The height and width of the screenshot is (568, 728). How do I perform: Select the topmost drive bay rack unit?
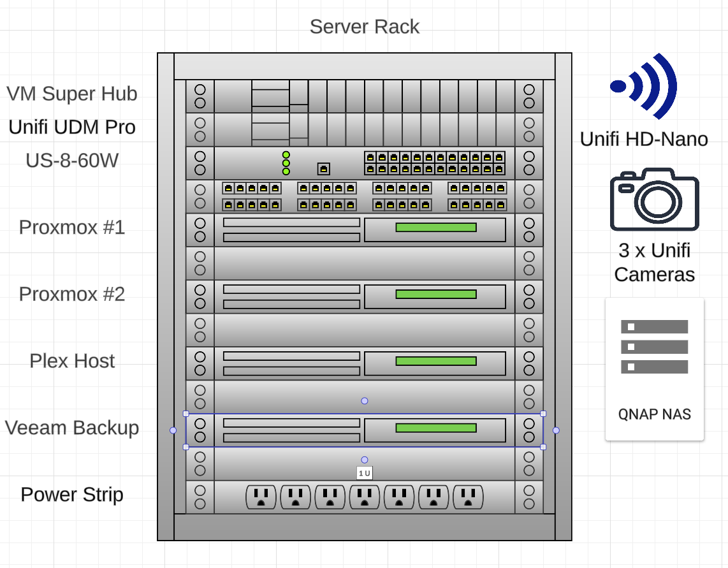364,96
